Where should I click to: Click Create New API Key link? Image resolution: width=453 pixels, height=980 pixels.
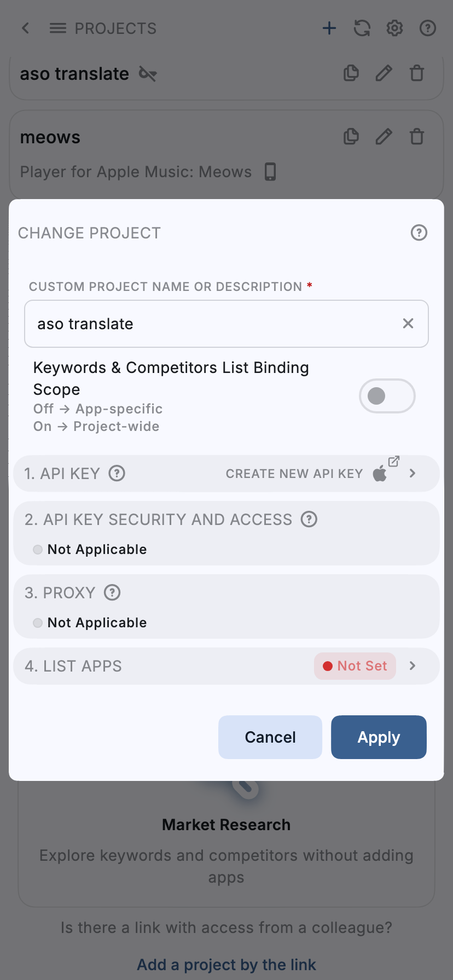[294, 474]
